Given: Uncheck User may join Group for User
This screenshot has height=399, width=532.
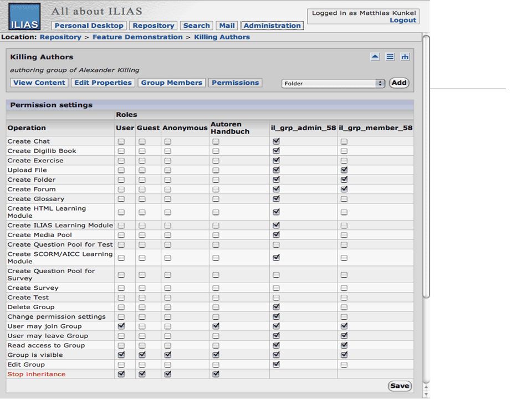Looking at the screenshot, I should pyautogui.click(x=121, y=326).
